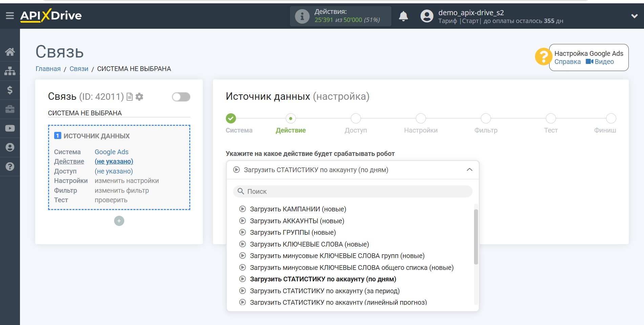This screenshot has width=644, height=325.
Task: Click the user avatar icon
Action: [427, 16]
